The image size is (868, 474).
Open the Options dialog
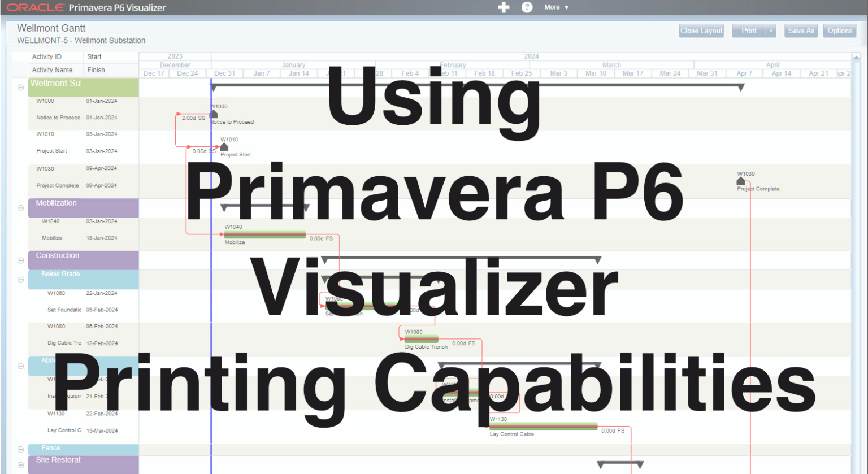tap(840, 31)
